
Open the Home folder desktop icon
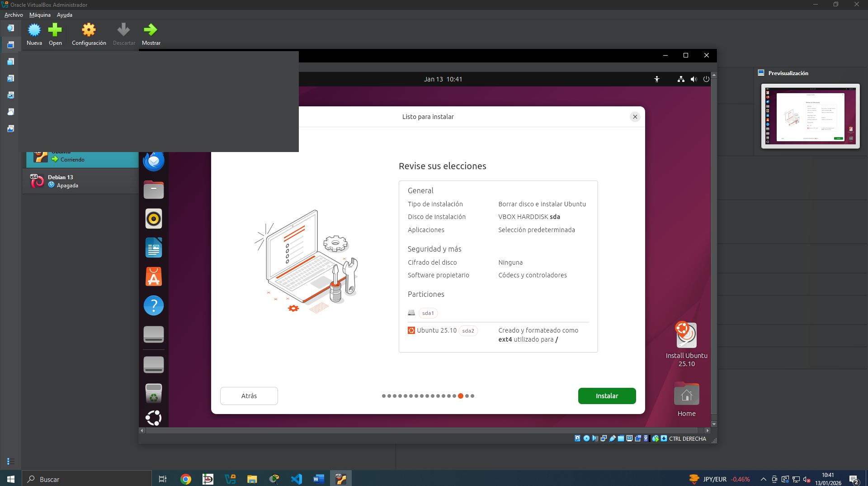(686, 400)
